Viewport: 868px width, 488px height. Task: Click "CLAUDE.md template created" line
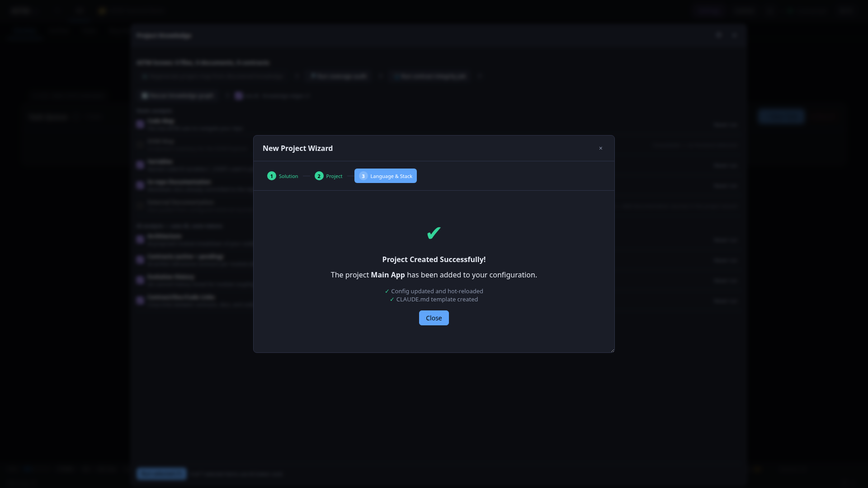434,299
